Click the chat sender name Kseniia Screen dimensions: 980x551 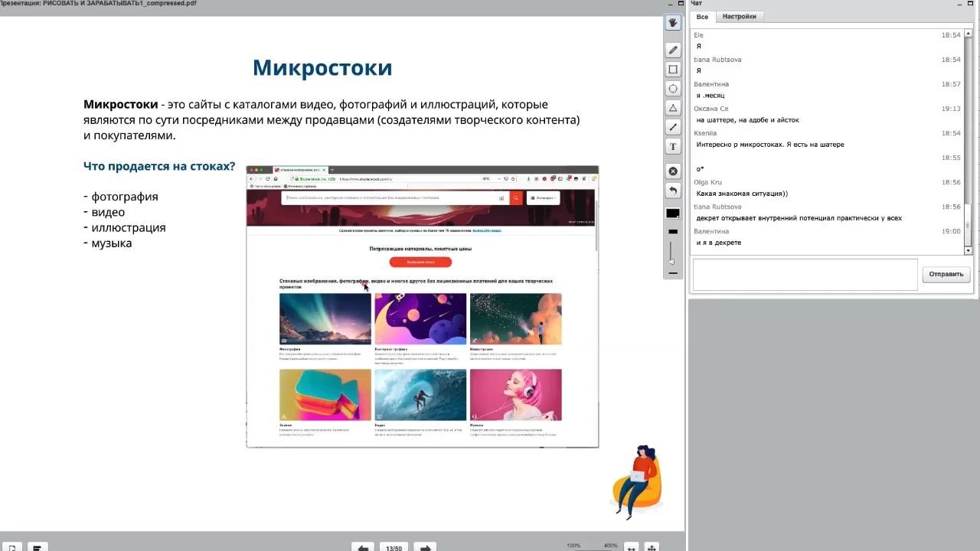[x=705, y=133]
